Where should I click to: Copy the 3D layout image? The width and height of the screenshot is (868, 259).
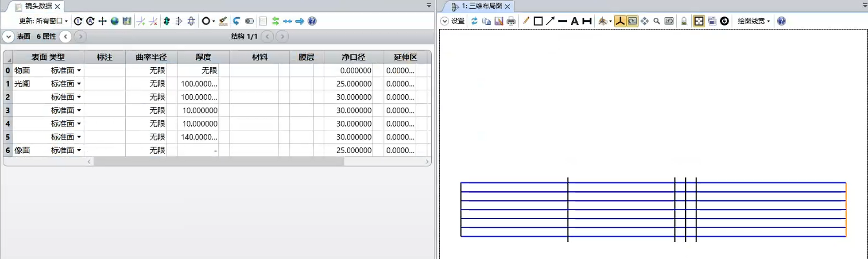click(486, 21)
